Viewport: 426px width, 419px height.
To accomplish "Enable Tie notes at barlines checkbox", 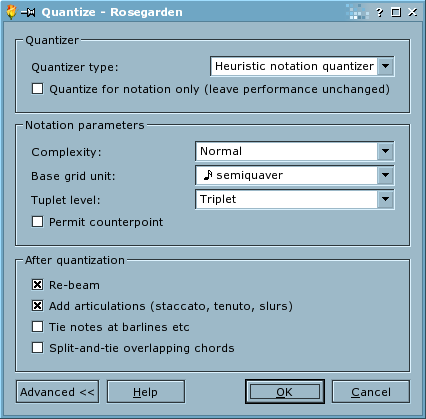I will click(x=37, y=327).
